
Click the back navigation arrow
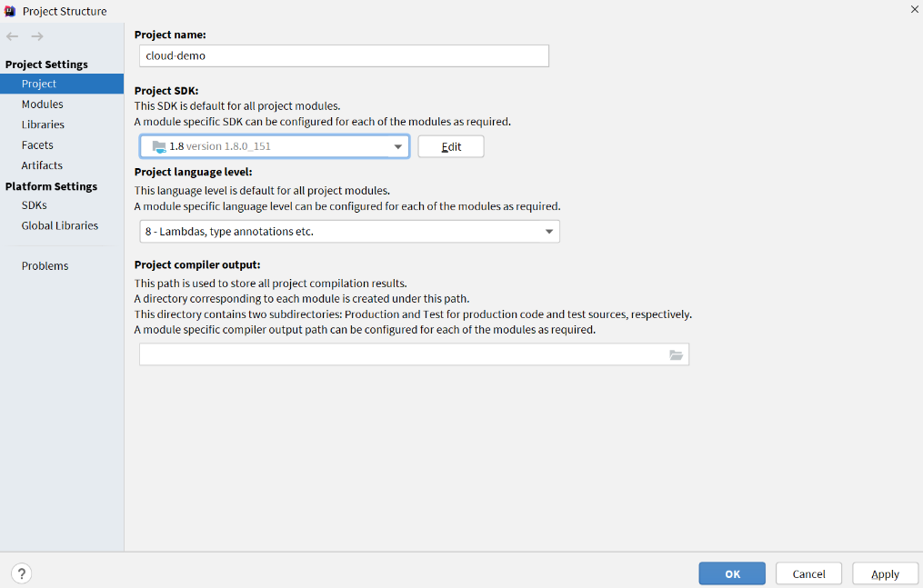(x=13, y=36)
